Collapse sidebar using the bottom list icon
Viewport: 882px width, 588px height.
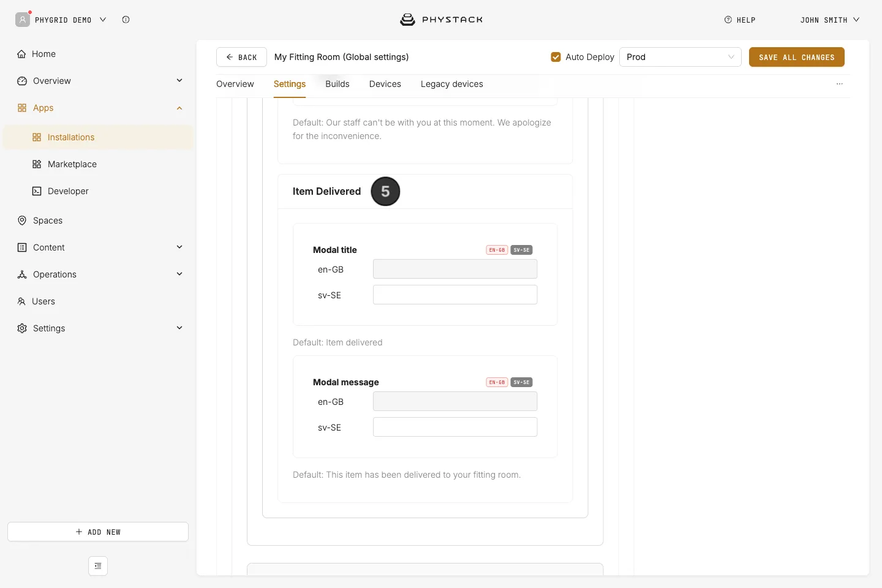click(x=98, y=566)
